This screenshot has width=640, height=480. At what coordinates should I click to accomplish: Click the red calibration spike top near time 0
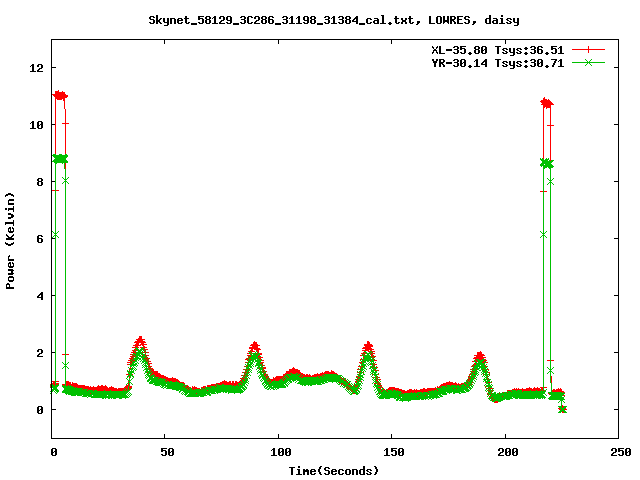60,96
